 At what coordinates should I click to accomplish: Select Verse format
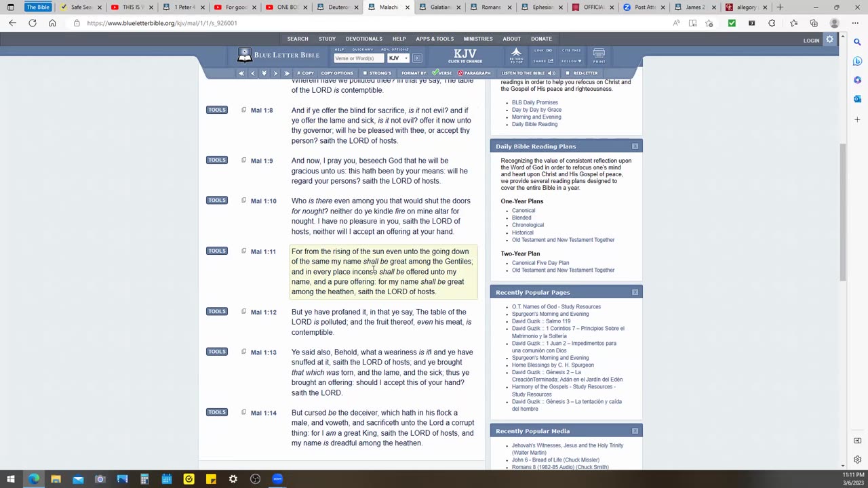[443, 73]
